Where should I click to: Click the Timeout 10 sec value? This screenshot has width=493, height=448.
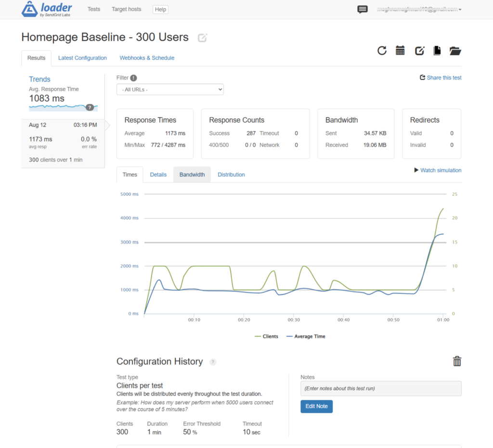tap(251, 432)
